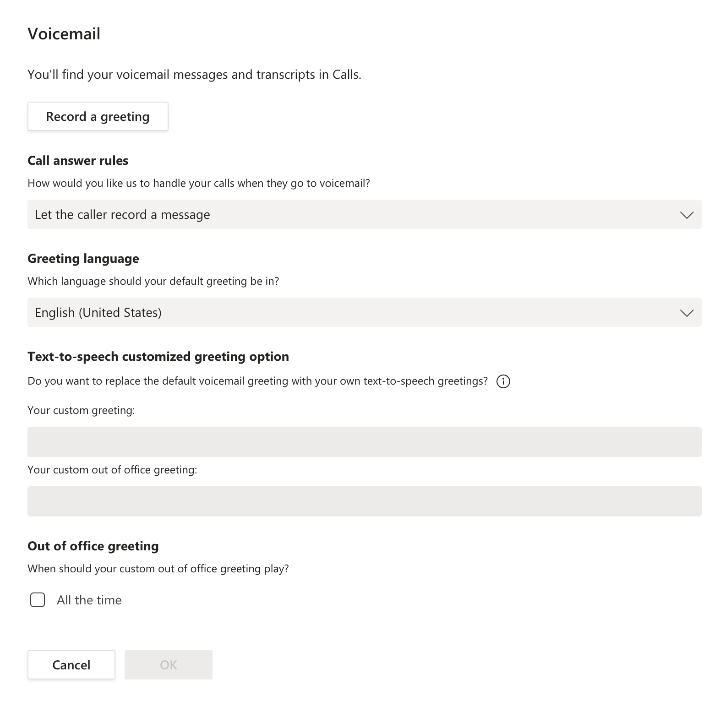Cancel the voicemail settings dialog

click(71, 665)
